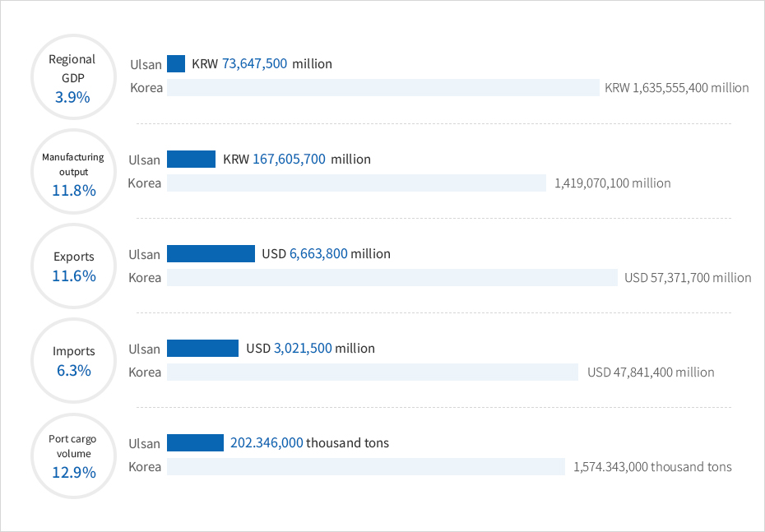This screenshot has width=765, height=532.
Task: Select the 202.346,000 thousand tons value
Action: coord(310,442)
